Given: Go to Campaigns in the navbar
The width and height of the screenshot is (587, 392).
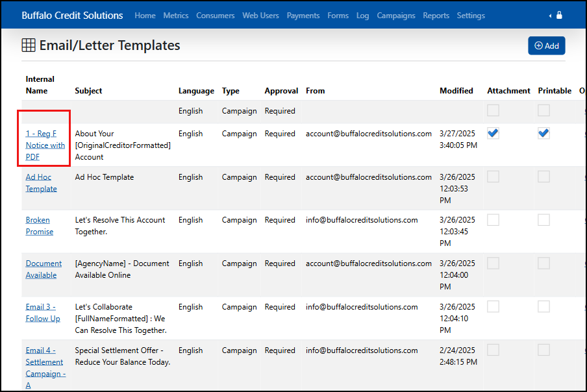Looking at the screenshot, I should [x=396, y=16].
